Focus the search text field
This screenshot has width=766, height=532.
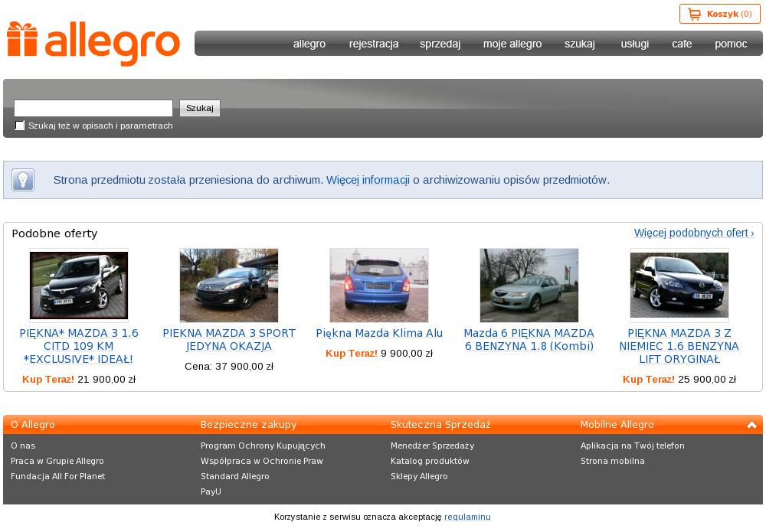(x=93, y=108)
